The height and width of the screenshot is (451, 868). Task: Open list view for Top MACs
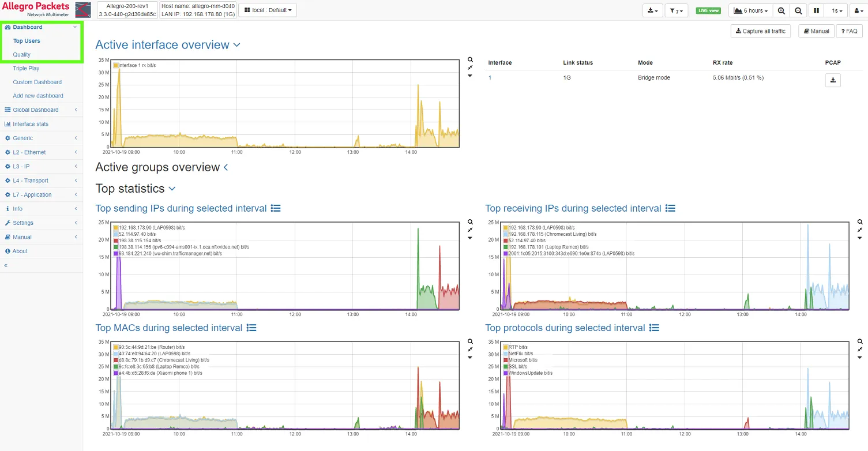tap(251, 328)
